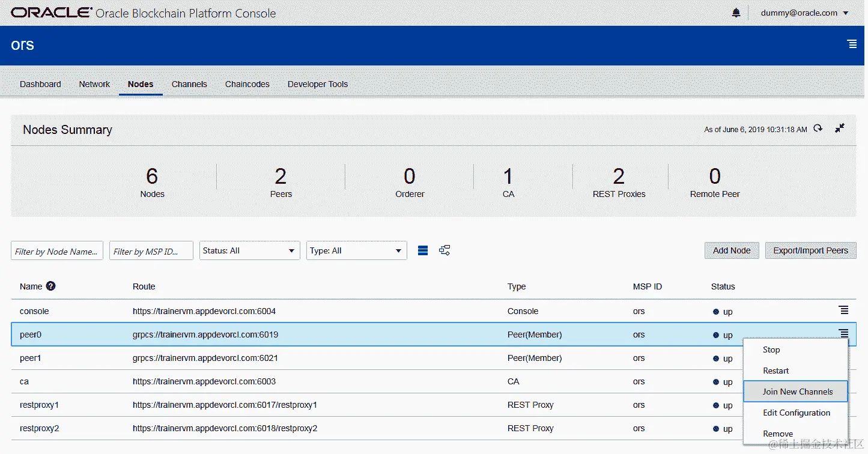Click the 0 Orderer summary count

pos(410,182)
